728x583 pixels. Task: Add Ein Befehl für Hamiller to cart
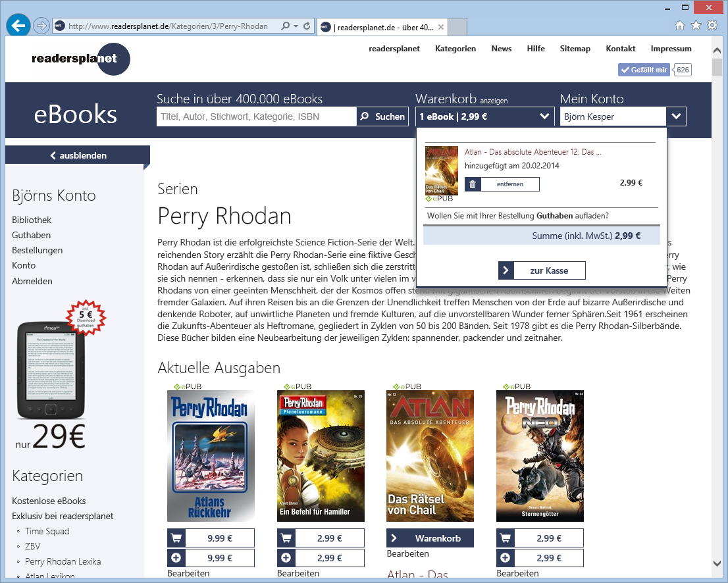pyautogui.click(x=321, y=538)
